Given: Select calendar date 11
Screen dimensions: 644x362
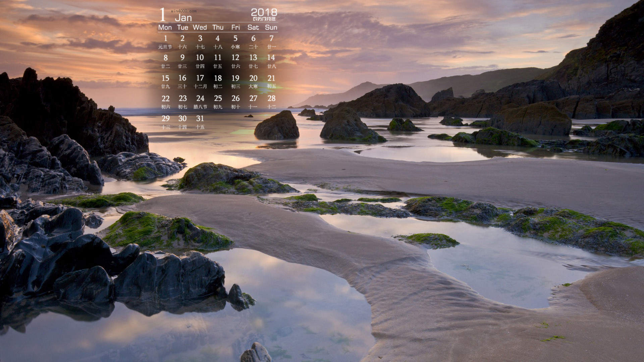Looking at the screenshot, I should tap(218, 58).
